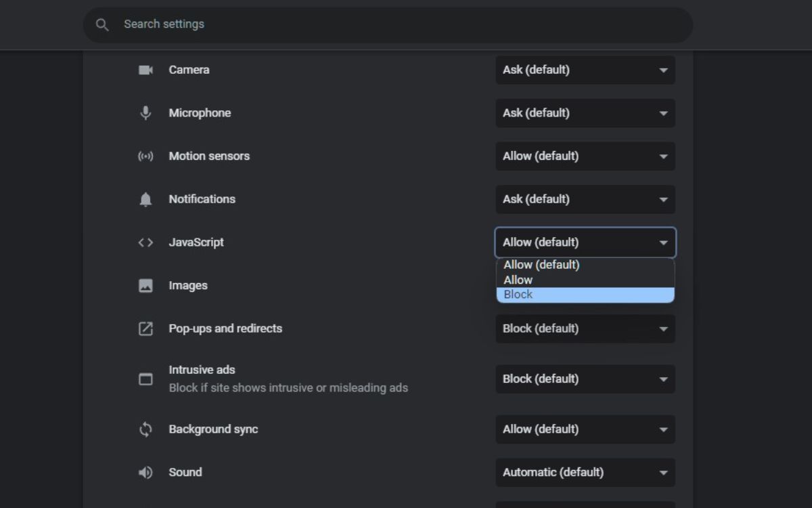This screenshot has width=812, height=508.
Task: Click the Camera permission icon
Action: coord(145,70)
